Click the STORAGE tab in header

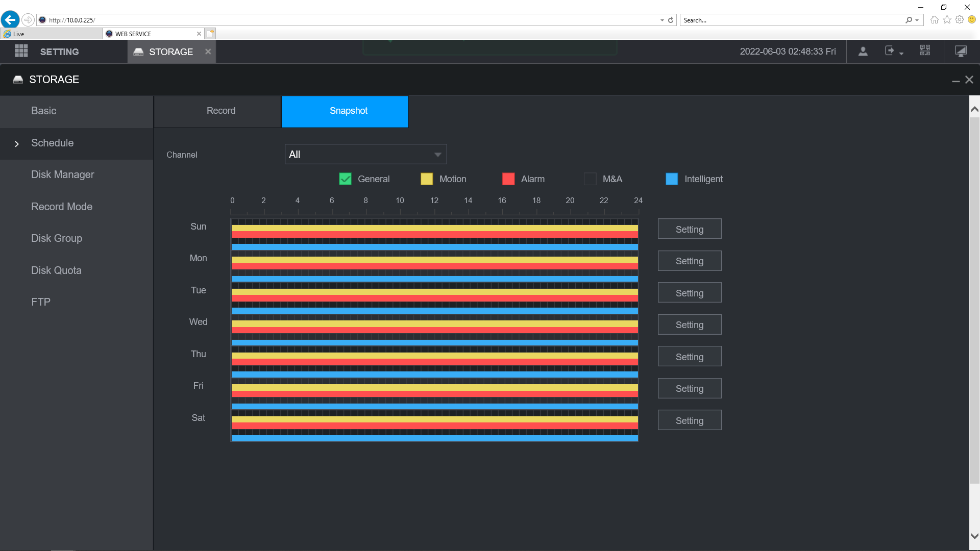coord(171,52)
